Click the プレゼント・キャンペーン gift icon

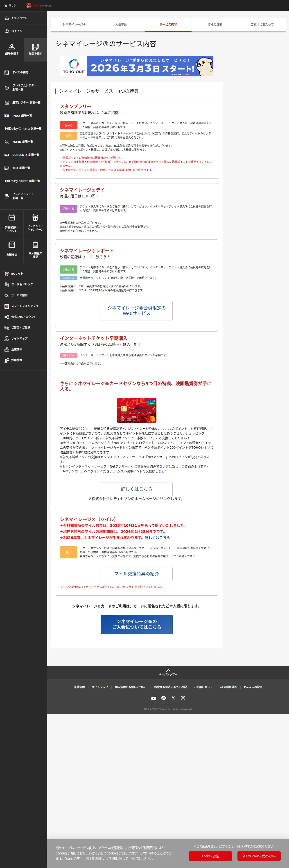click(x=35, y=217)
